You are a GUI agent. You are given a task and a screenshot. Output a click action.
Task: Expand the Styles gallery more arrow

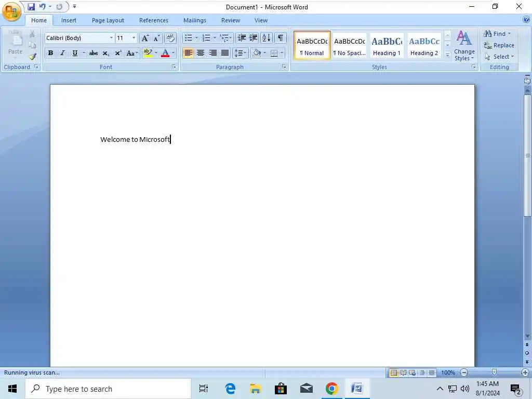coord(447,55)
